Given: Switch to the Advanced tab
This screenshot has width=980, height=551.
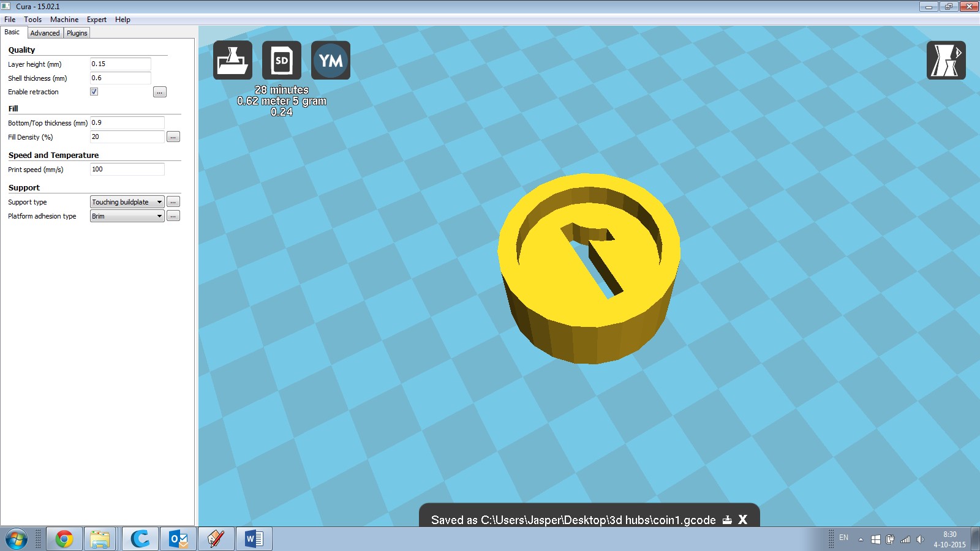Looking at the screenshot, I should [x=45, y=33].
